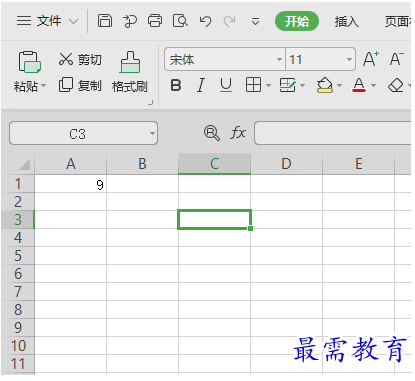
Task: Select row 1 header
Action: 18,184
